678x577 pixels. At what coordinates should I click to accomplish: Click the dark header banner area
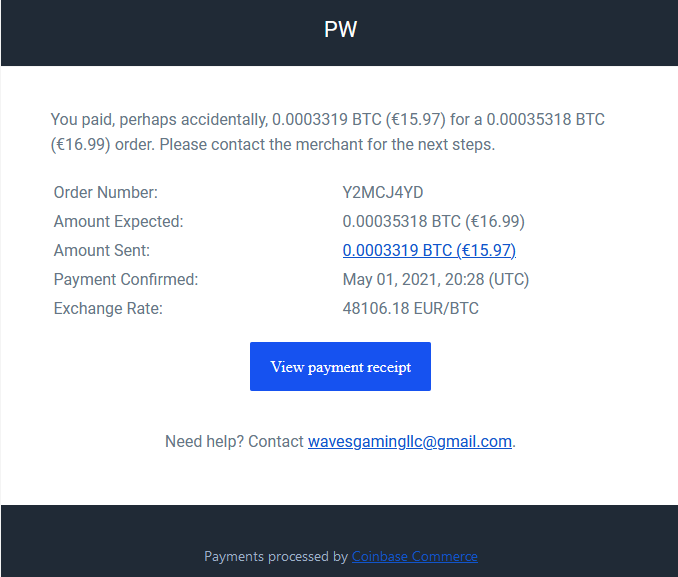339,33
